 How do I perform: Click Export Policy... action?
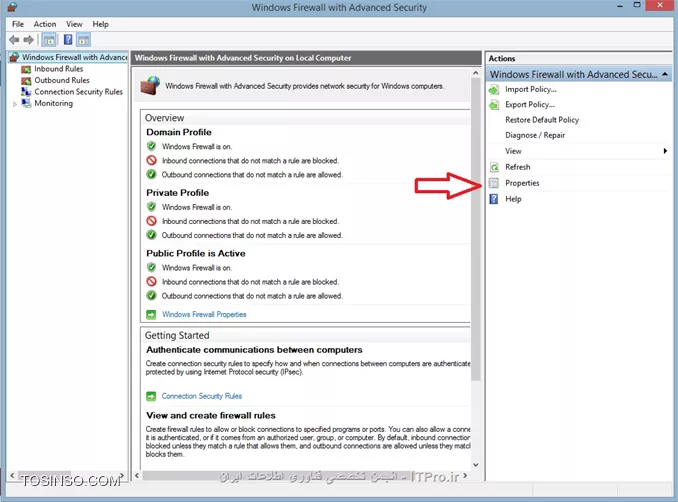click(x=530, y=105)
